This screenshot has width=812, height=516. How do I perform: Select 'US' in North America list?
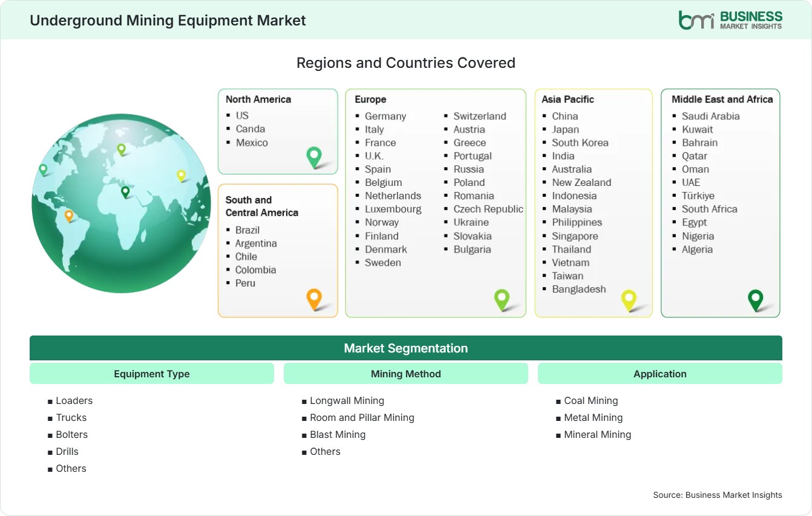pyautogui.click(x=242, y=115)
